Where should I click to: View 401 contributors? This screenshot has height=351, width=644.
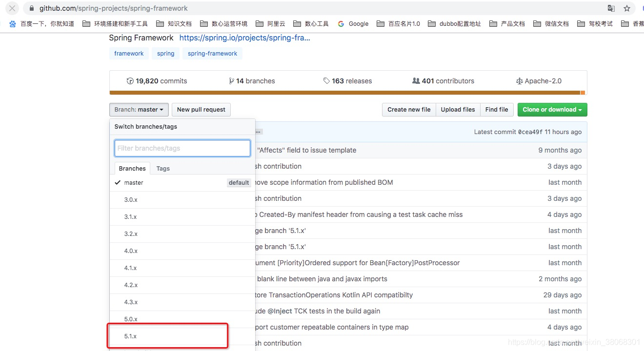pyautogui.click(x=443, y=81)
